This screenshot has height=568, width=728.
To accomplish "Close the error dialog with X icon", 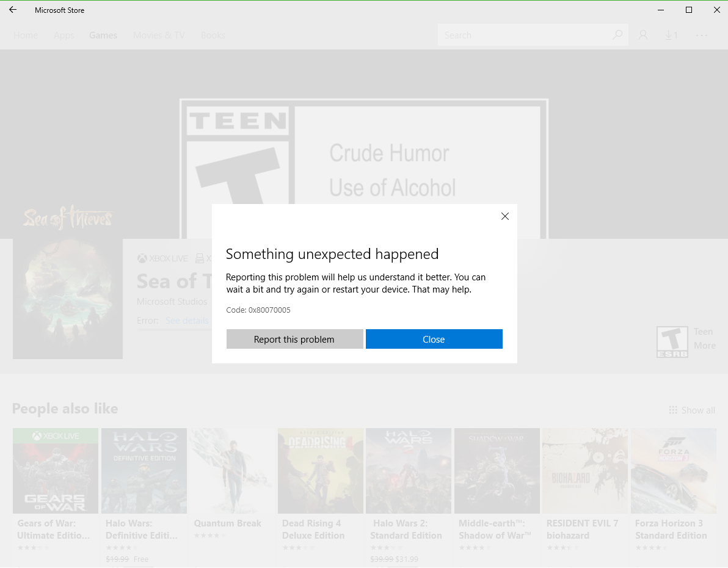I will point(504,216).
